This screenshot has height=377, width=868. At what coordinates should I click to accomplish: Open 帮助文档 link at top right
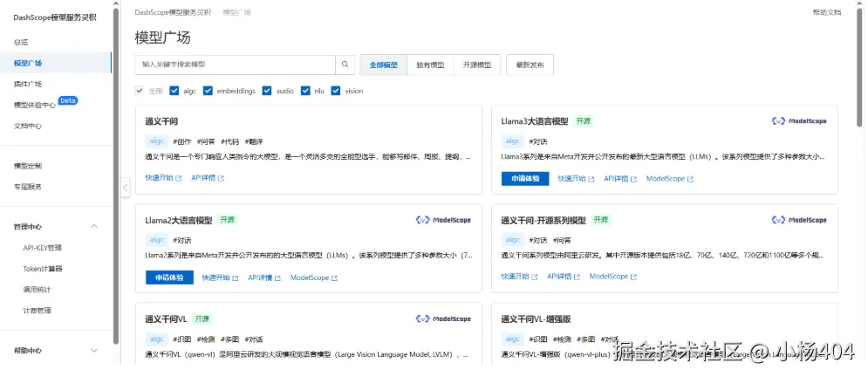point(826,12)
